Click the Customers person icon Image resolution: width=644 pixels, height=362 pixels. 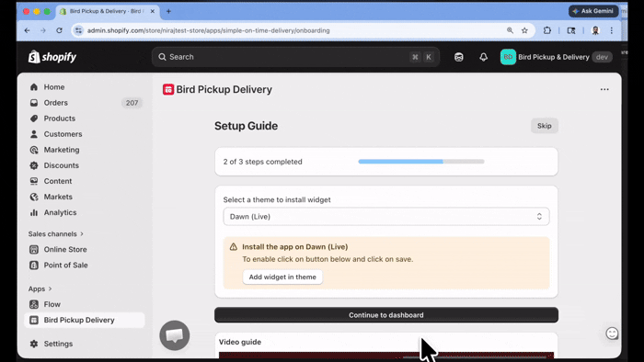pos(34,134)
